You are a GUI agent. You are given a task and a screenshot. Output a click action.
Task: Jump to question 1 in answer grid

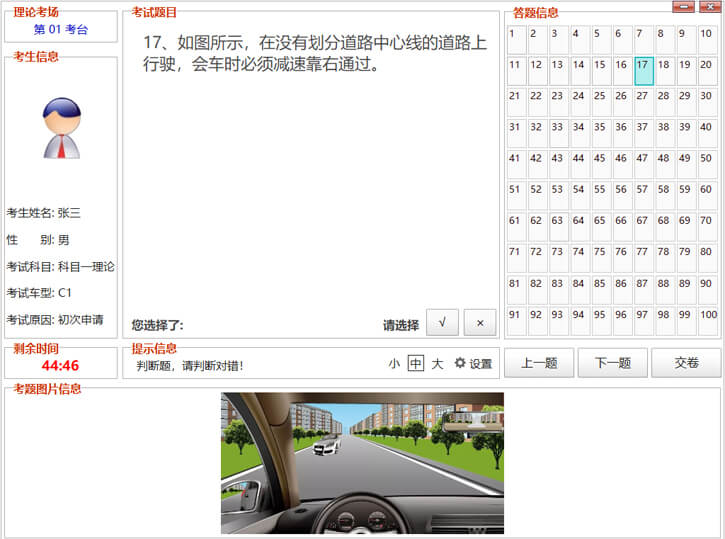click(516, 40)
